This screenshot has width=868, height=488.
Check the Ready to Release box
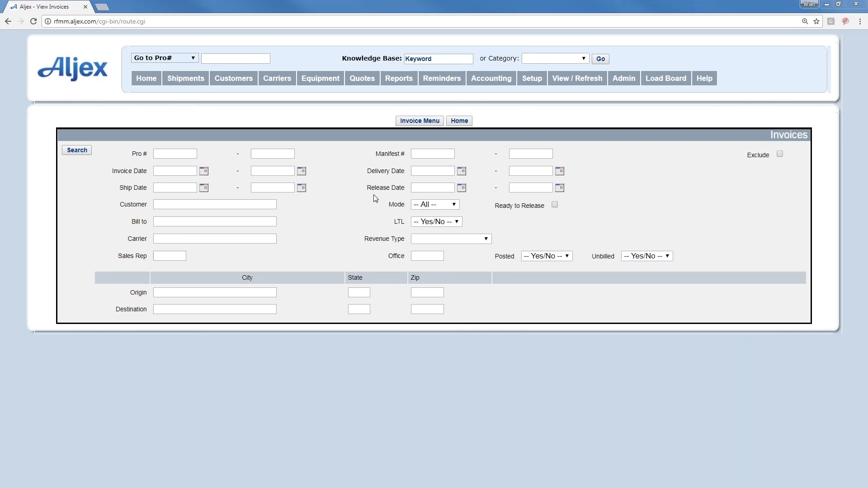click(555, 205)
